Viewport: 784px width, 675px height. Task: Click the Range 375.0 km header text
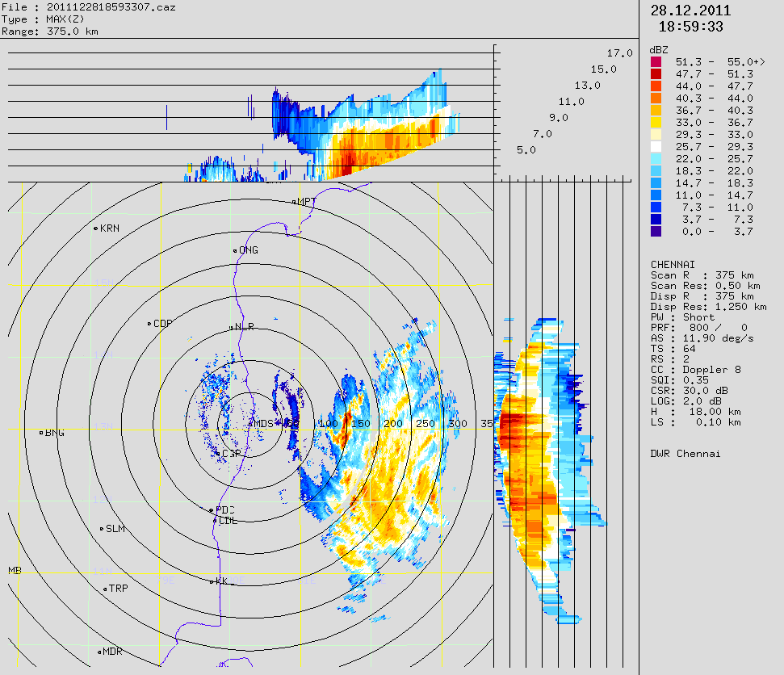(x=50, y=31)
